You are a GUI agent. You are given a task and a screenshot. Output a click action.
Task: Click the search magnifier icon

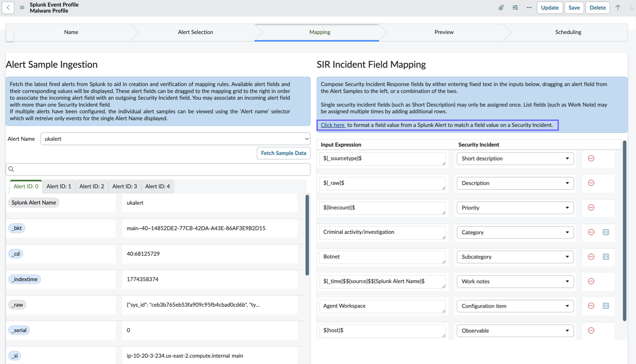click(11, 169)
